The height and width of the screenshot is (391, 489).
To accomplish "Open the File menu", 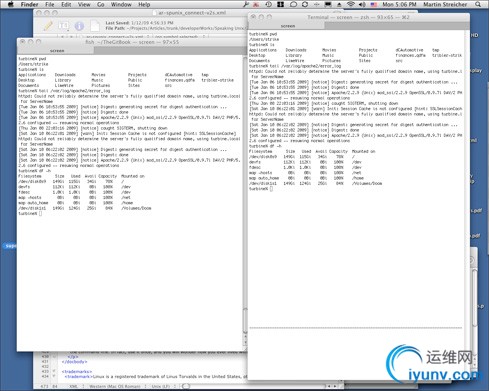I will (50, 5).
